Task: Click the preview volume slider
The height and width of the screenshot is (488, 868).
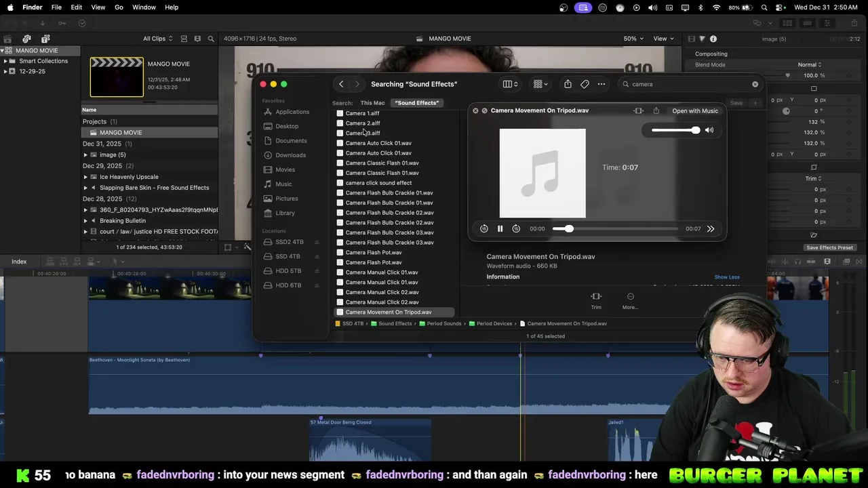Action: coord(675,130)
